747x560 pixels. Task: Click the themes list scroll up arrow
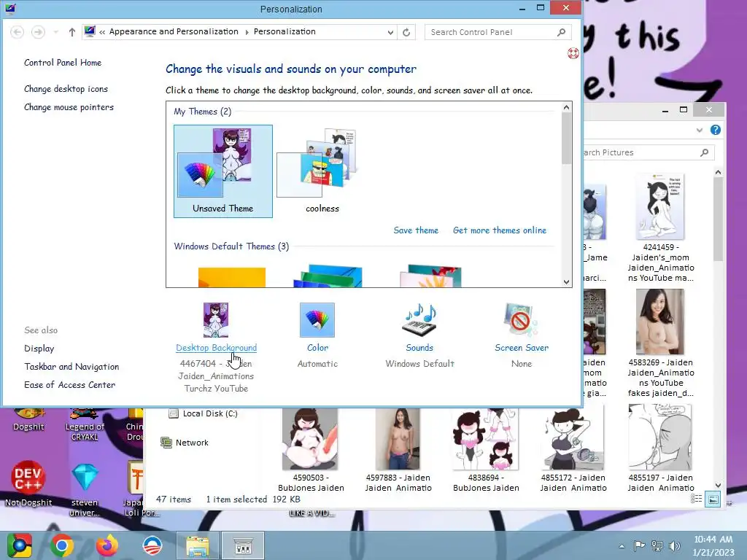coord(566,107)
